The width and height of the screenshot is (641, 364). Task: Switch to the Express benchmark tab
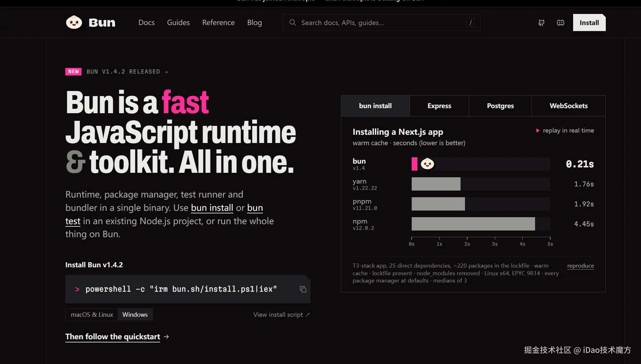[439, 106]
